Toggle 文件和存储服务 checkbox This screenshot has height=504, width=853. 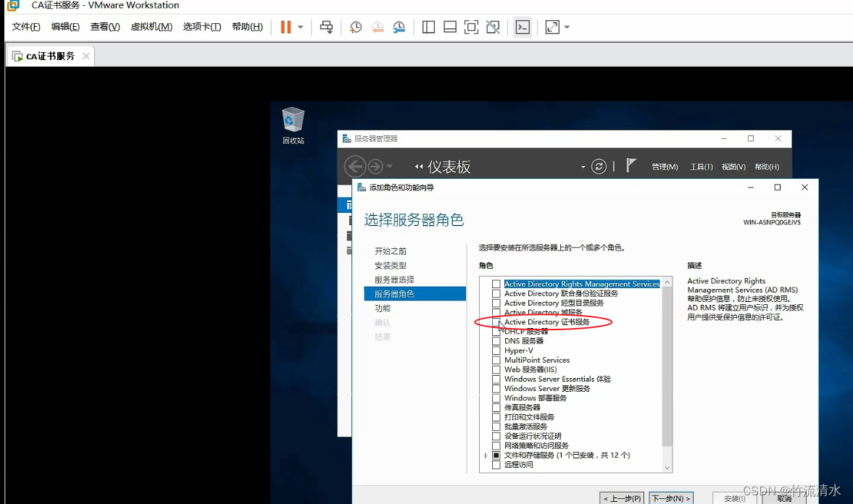496,455
